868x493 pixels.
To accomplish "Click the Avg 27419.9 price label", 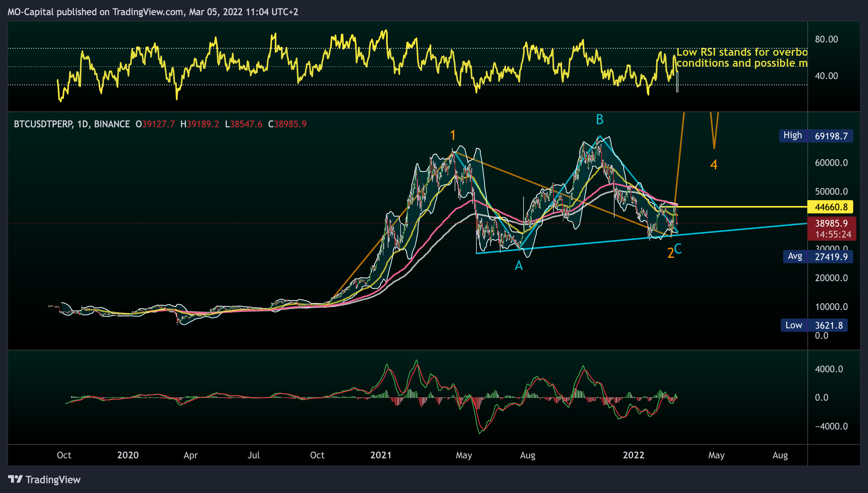I will (x=818, y=257).
